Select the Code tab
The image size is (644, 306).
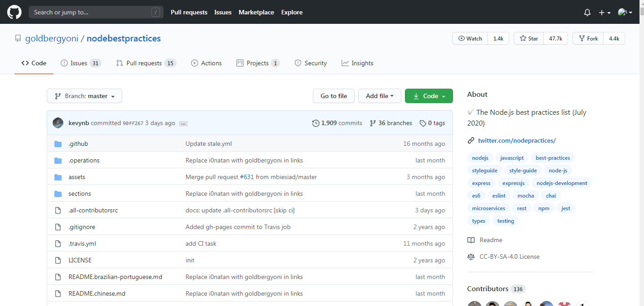(x=34, y=63)
